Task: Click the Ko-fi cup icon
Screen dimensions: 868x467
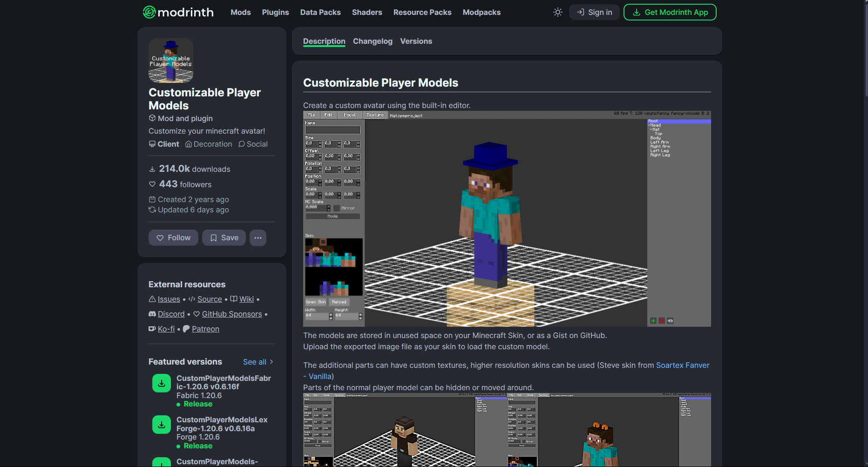Action: 152,329
